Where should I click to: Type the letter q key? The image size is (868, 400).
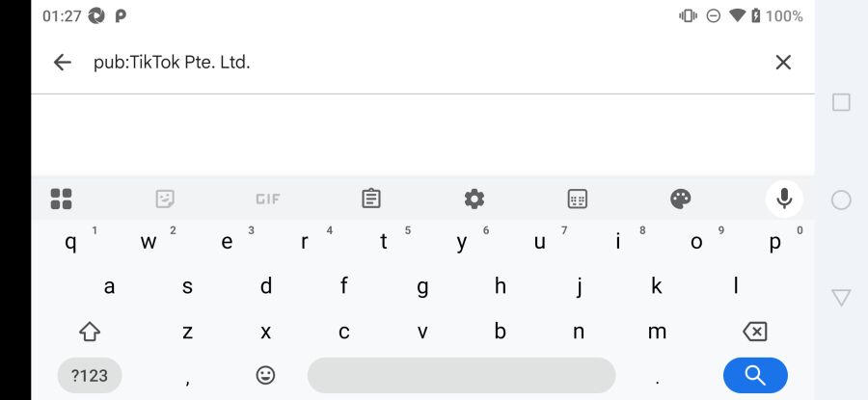tap(70, 242)
